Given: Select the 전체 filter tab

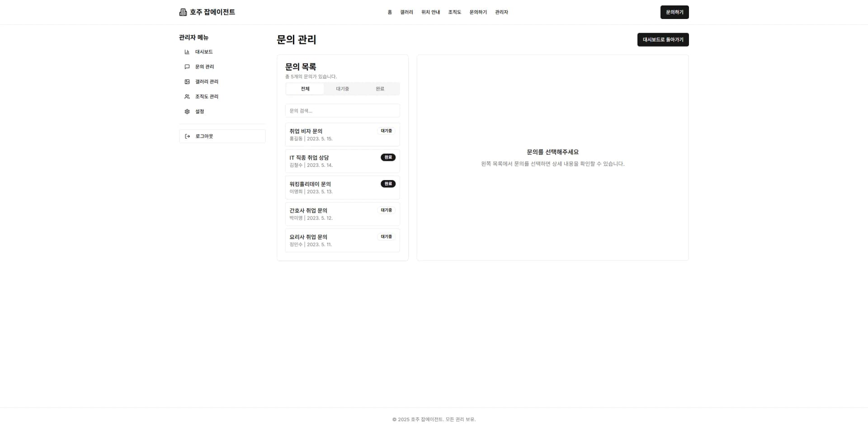Looking at the screenshot, I should pyautogui.click(x=305, y=89).
